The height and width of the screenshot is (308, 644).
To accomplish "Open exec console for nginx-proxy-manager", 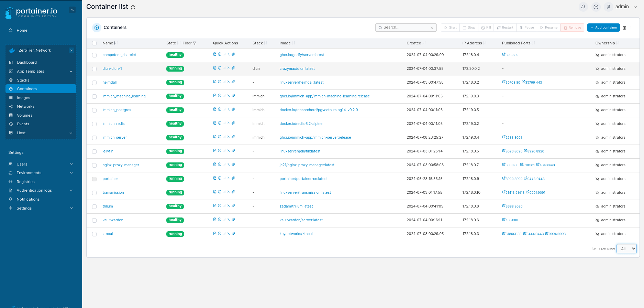I will coord(229,164).
